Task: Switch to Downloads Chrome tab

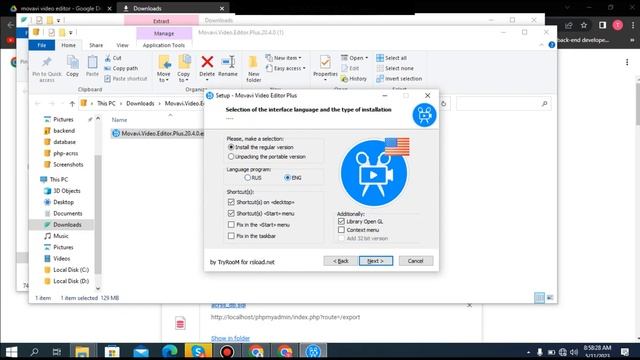Action: [x=173, y=8]
